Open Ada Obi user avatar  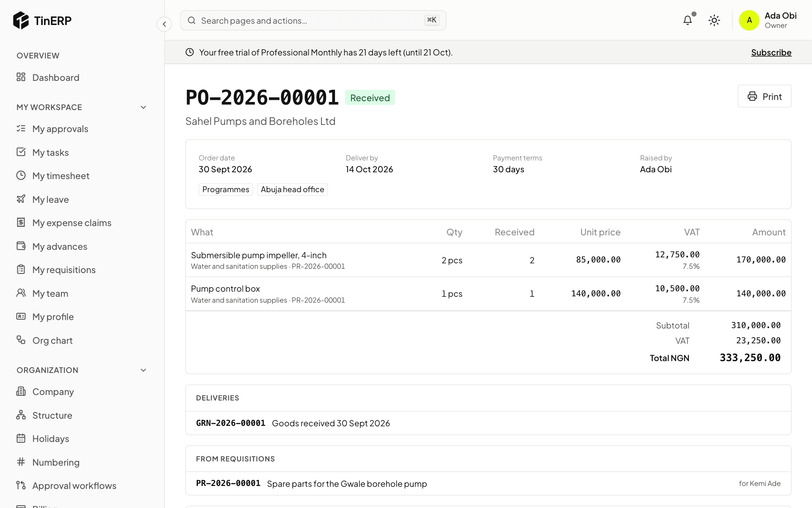(749, 20)
